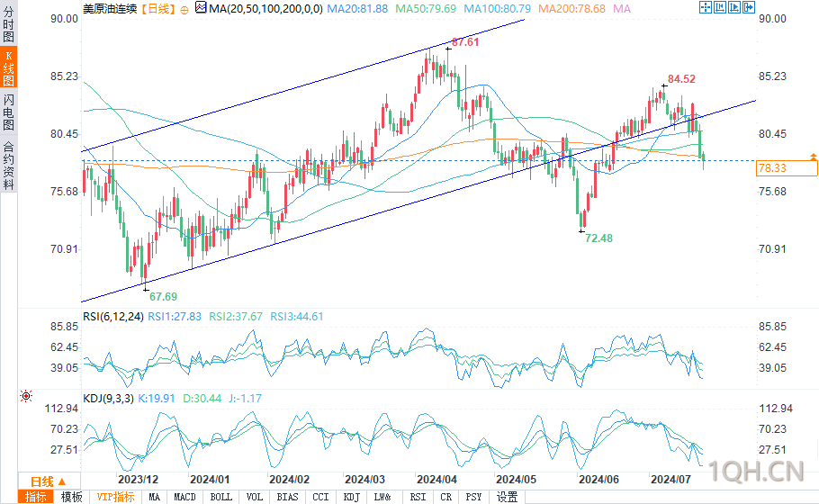Choose the BOLL indicator button
The width and height of the screenshot is (819, 504).
point(220,497)
